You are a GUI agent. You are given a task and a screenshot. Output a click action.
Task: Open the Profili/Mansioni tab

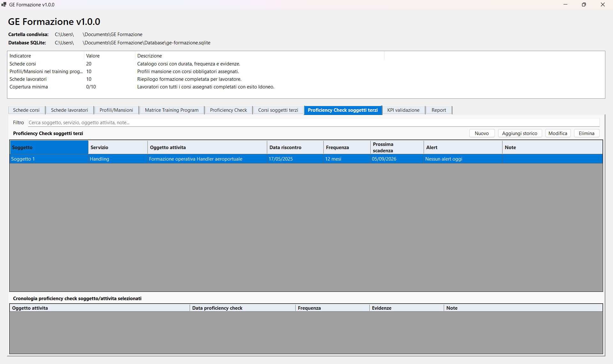pyautogui.click(x=116, y=110)
